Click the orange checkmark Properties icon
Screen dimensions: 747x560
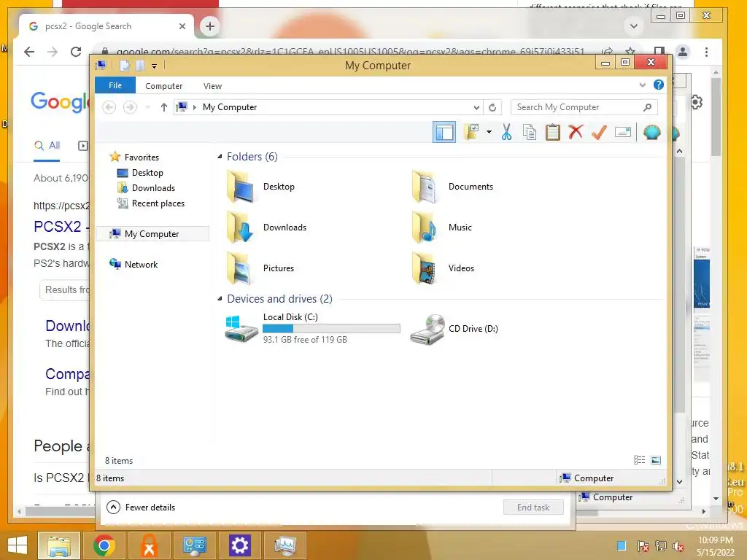pyautogui.click(x=599, y=132)
